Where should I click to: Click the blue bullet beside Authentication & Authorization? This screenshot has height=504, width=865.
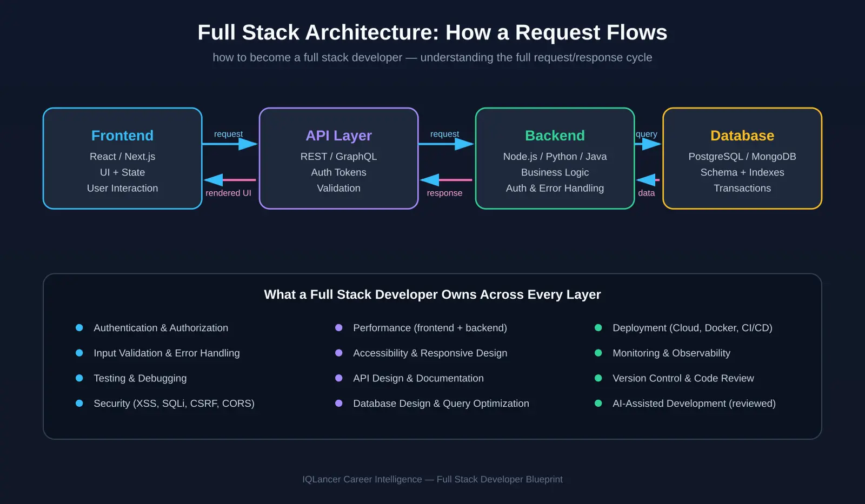click(79, 327)
